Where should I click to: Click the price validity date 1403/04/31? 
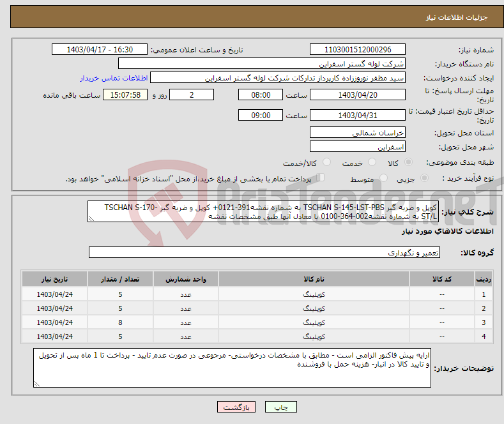point(358,115)
